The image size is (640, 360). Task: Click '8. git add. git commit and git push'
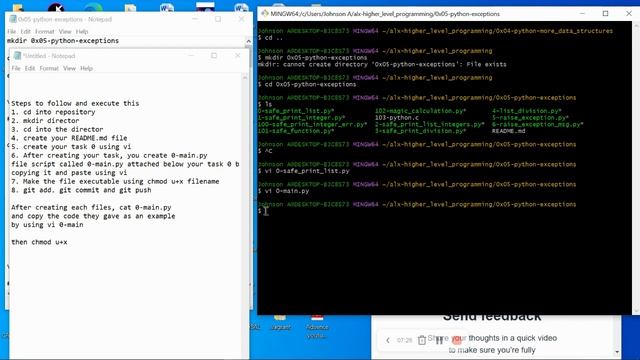pyautogui.click(x=81, y=190)
